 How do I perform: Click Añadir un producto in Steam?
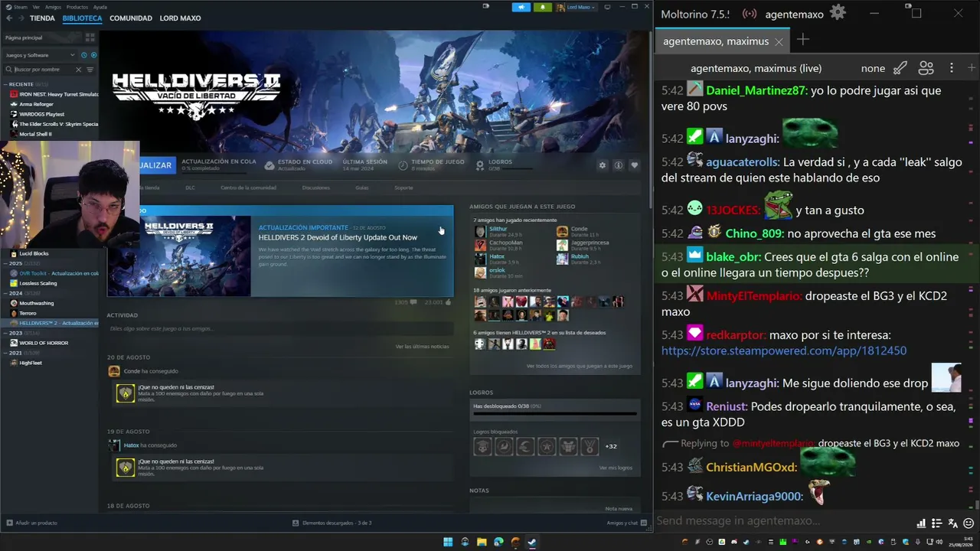point(31,523)
